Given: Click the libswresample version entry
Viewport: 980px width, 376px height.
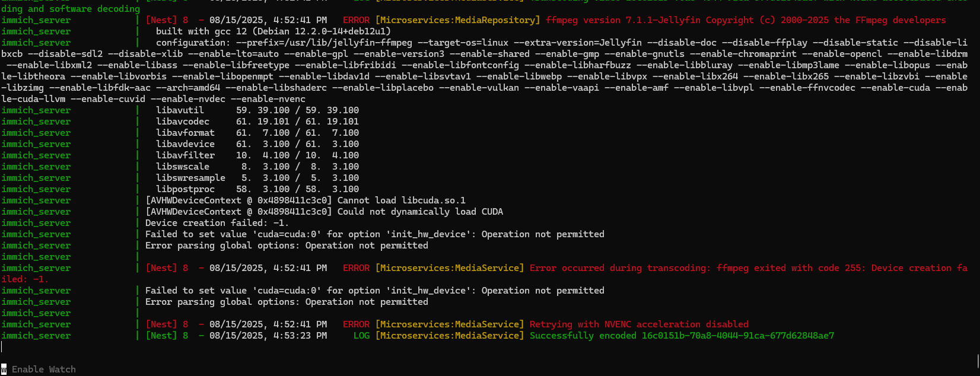Looking at the screenshot, I should (257, 178).
